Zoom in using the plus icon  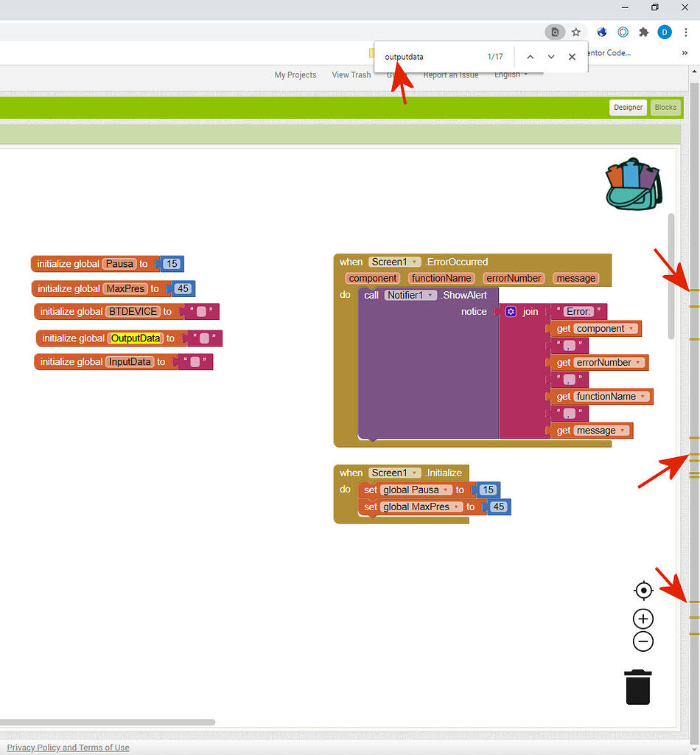[643, 619]
